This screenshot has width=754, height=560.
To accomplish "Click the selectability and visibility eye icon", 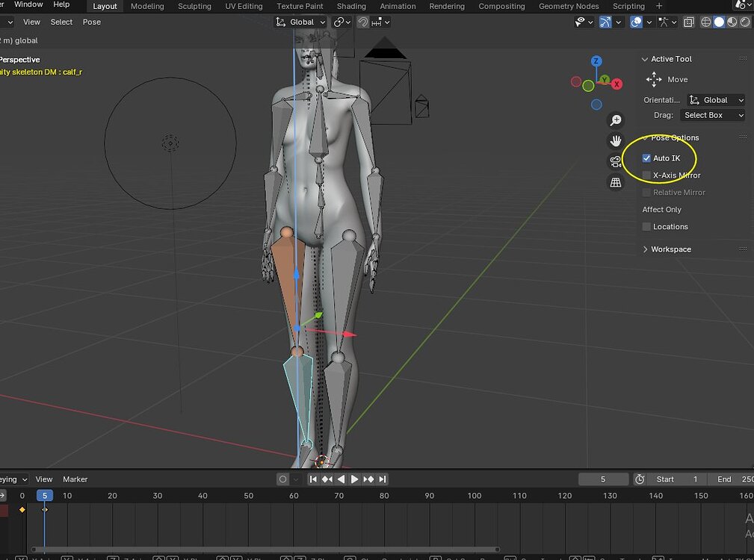I will tap(580, 22).
